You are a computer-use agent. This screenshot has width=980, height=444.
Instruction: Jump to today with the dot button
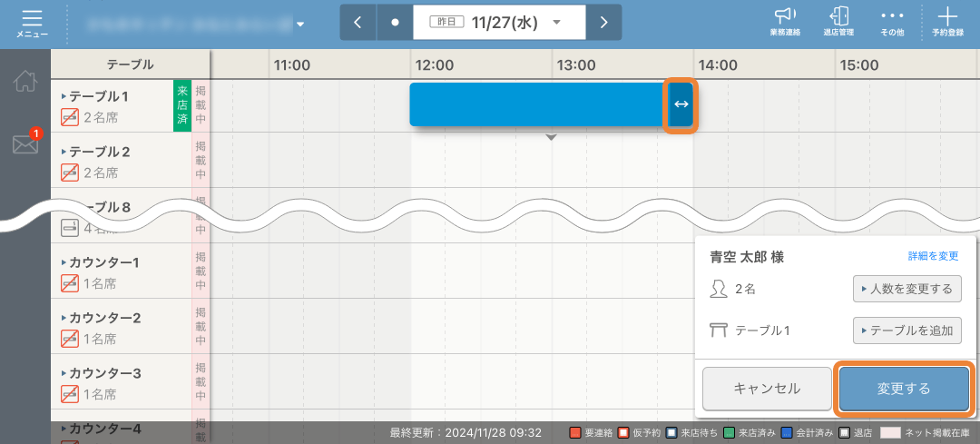[395, 23]
